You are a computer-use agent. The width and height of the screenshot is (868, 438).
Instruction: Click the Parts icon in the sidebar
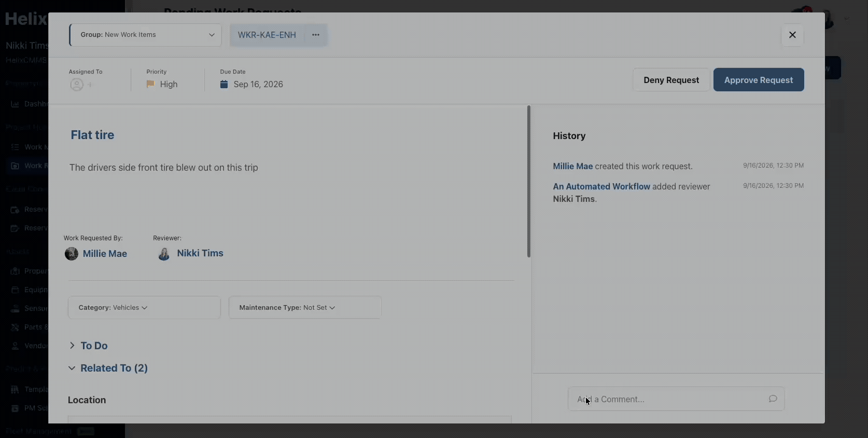point(15,327)
